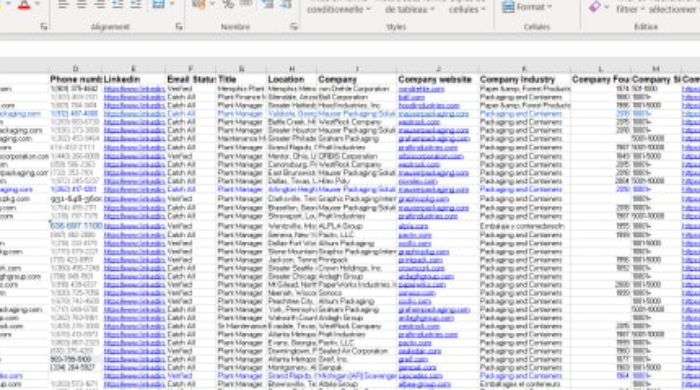
Task: Click into the formula bar
Action: click(x=350, y=48)
